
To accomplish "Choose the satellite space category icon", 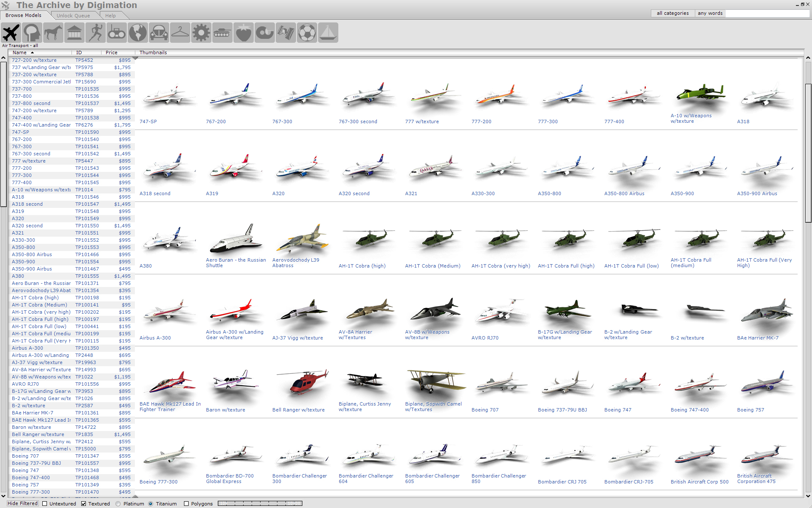I will pos(285,33).
